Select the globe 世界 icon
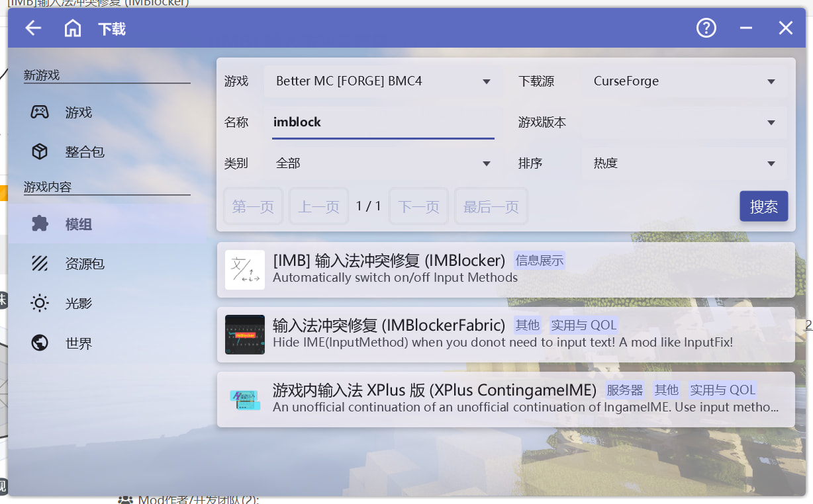Screen dimensions: 813x504 [40, 343]
